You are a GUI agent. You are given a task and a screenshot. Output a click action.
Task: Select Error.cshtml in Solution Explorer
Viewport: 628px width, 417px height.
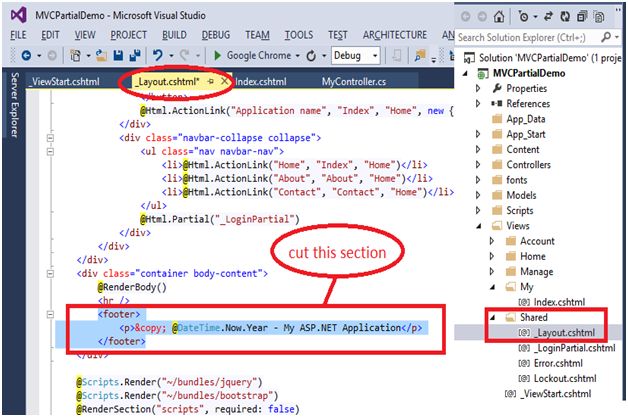pos(558,363)
